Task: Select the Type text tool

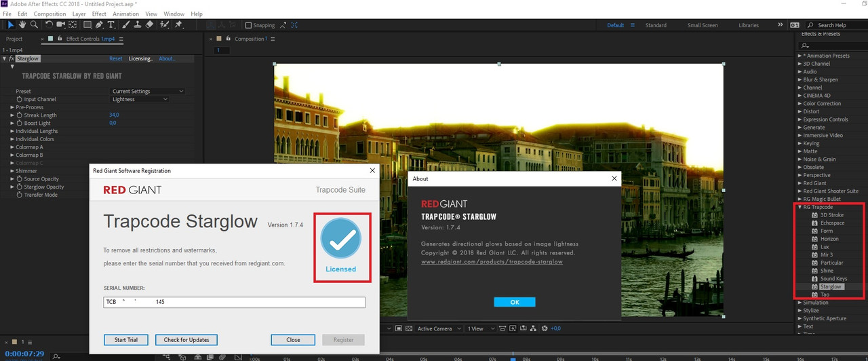Action: point(111,25)
